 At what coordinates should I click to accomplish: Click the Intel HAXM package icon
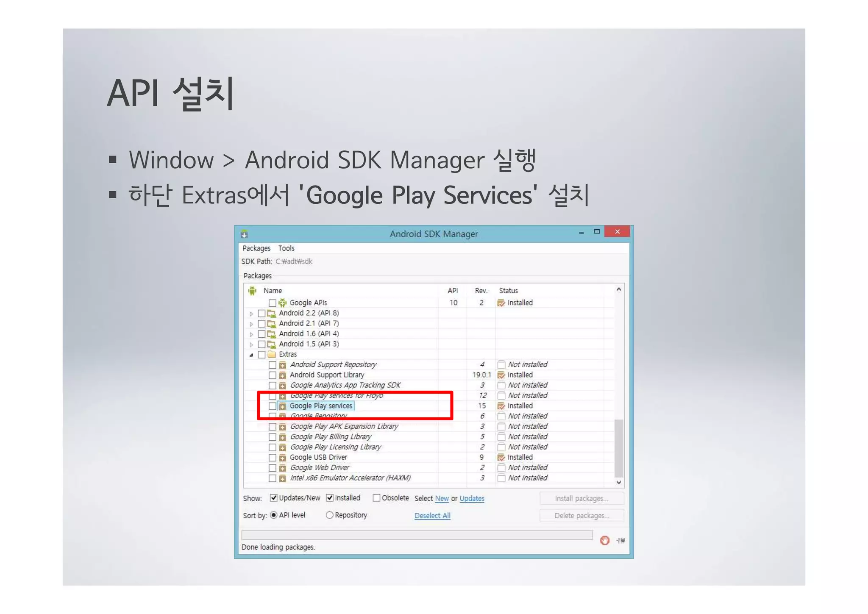click(283, 478)
